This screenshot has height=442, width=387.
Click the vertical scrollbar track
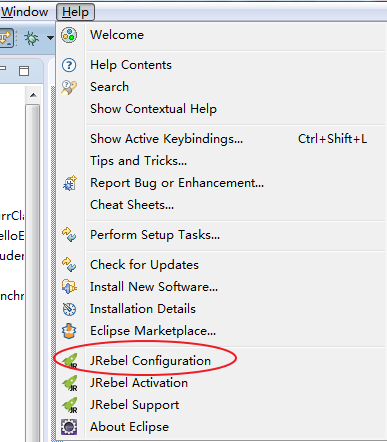click(x=33, y=273)
